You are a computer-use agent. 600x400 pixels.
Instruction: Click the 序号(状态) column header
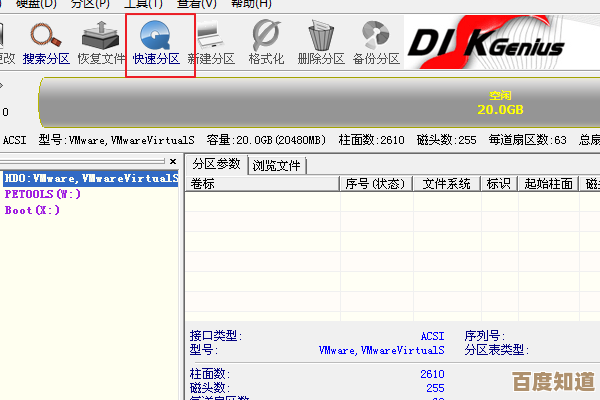(375, 184)
